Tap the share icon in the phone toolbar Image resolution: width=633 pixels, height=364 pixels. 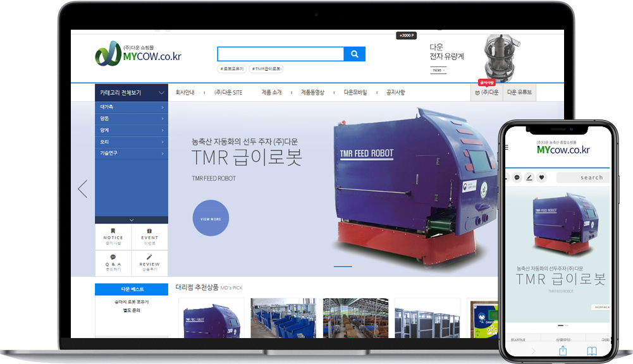pyautogui.click(x=563, y=351)
